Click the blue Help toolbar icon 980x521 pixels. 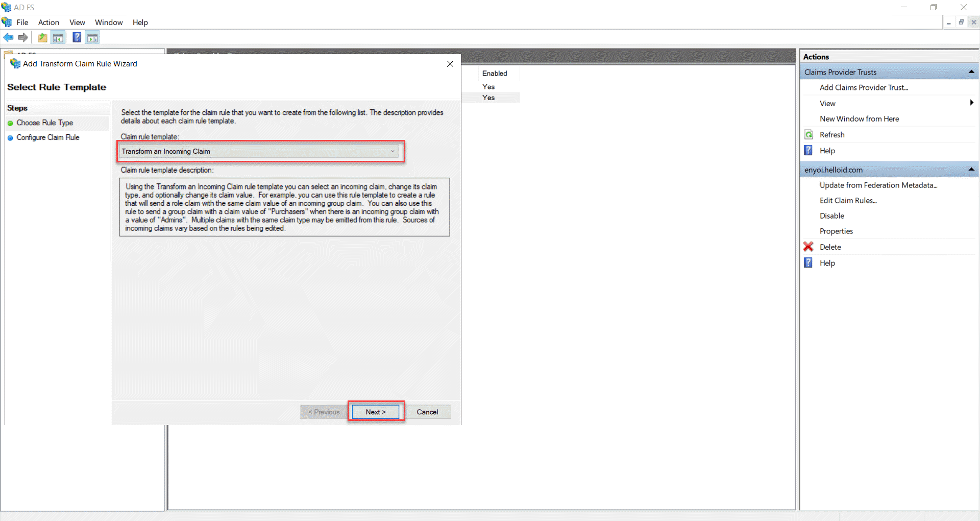pos(77,37)
